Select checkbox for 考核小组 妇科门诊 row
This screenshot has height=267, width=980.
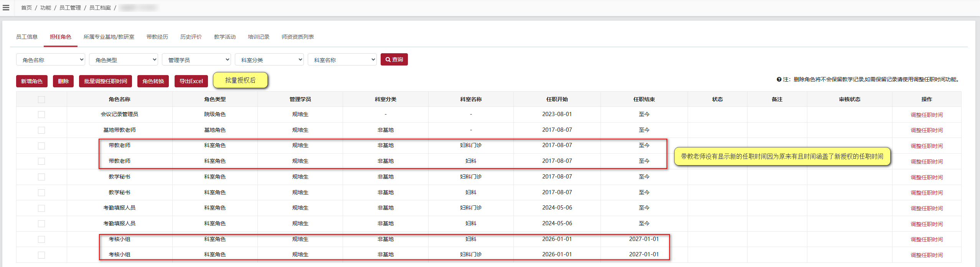(x=41, y=255)
